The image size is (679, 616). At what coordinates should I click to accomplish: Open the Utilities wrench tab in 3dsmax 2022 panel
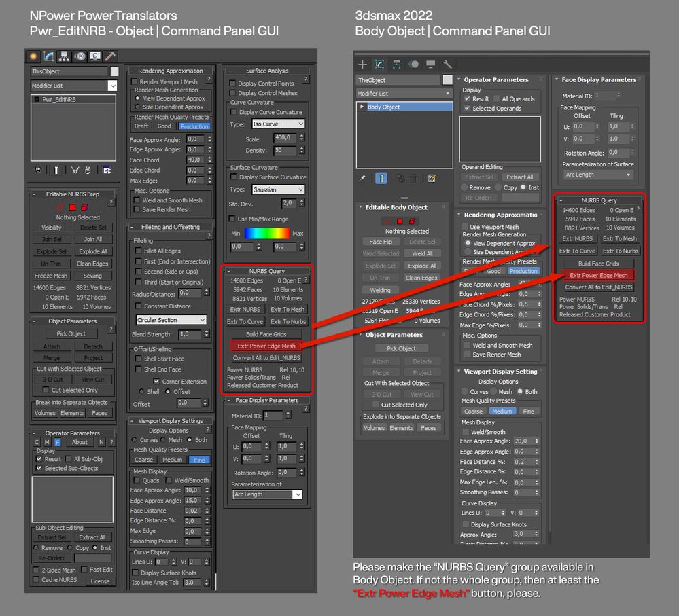click(447, 65)
